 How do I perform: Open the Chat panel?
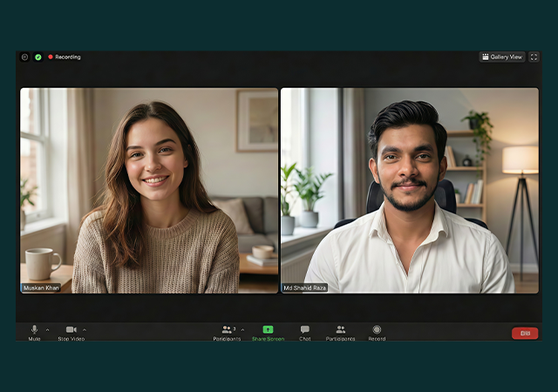[305, 330]
